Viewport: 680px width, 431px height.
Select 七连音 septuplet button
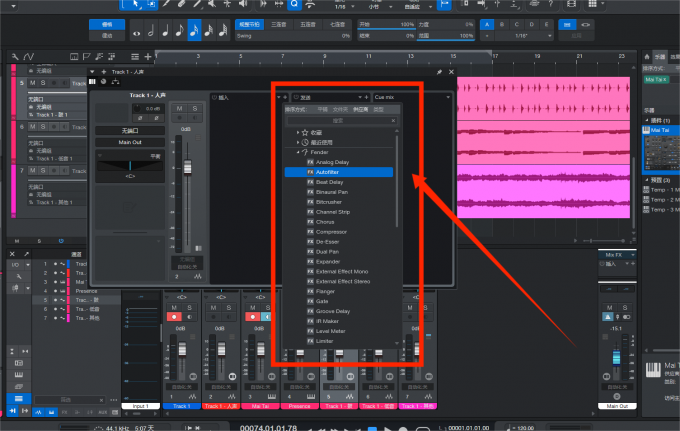tap(337, 25)
